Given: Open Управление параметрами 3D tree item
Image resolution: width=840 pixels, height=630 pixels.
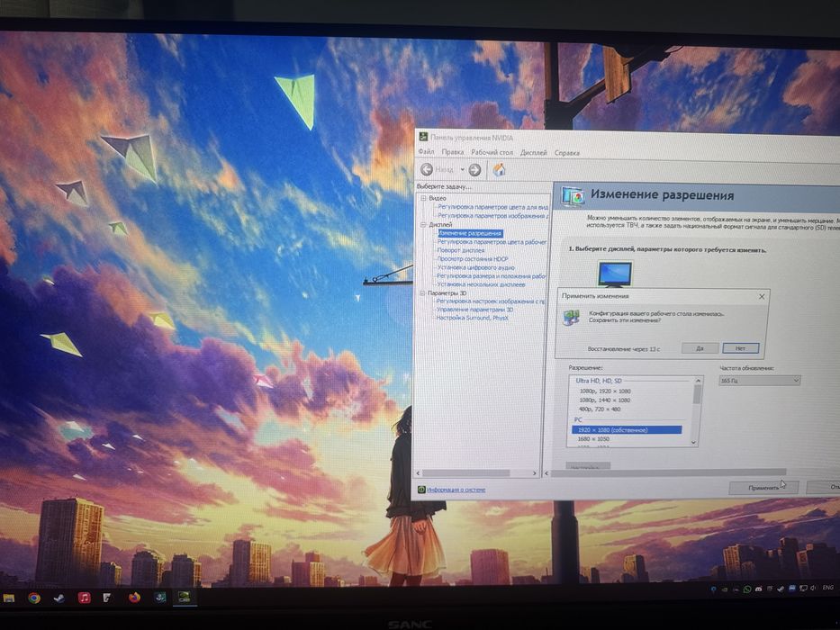Looking at the screenshot, I should [474, 310].
